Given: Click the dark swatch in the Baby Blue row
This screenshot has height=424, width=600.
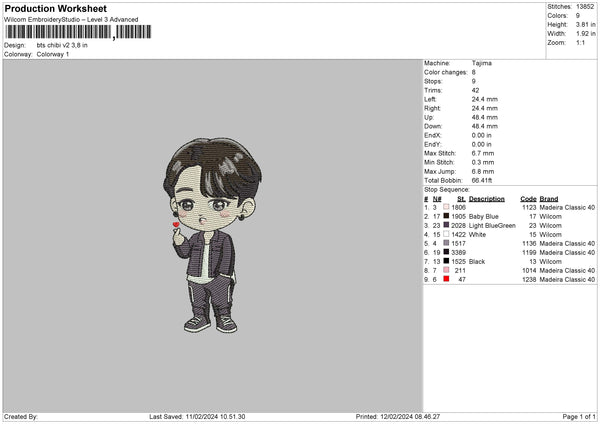Looking at the screenshot, I should [x=446, y=216].
